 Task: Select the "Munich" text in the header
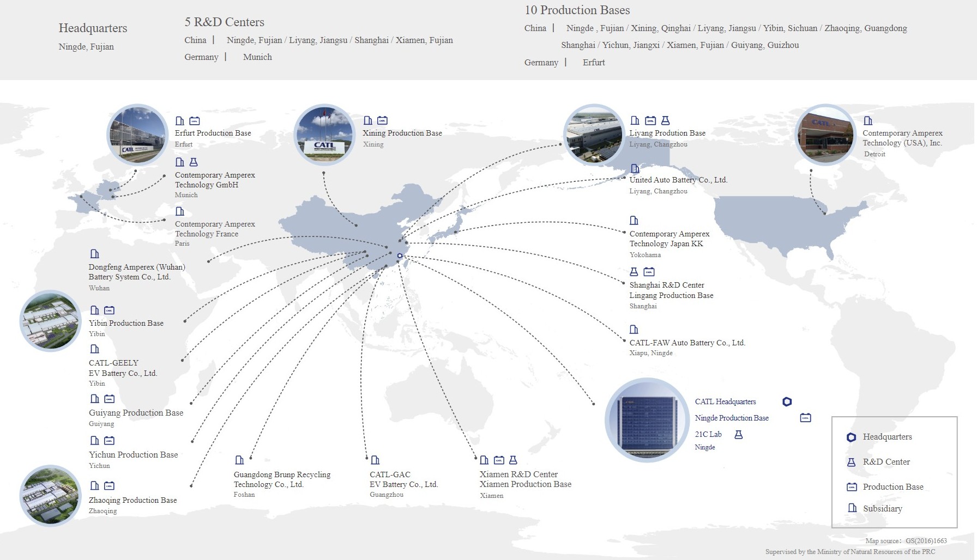point(257,57)
